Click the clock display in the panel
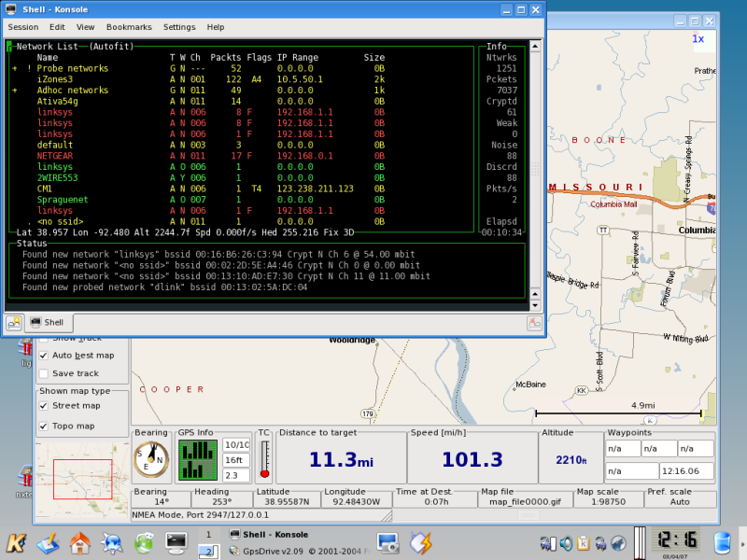This screenshot has width=747, height=560. (677, 540)
